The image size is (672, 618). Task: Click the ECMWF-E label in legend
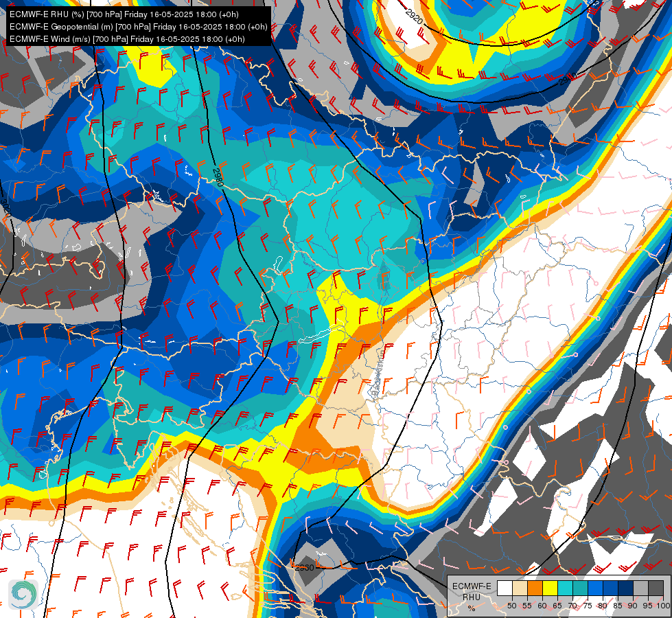[472, 586]
